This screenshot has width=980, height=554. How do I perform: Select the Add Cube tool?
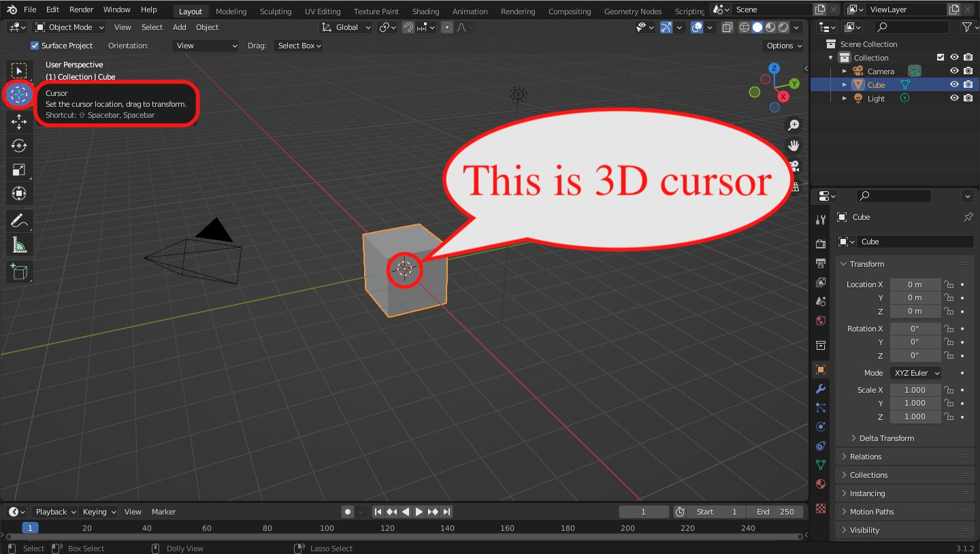(x=19, y=272)
